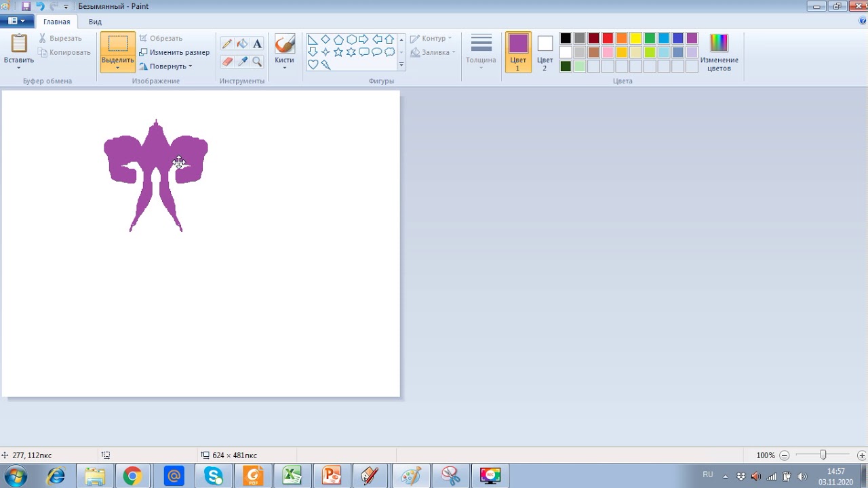Click the Кисти brush button

[x=284, y=47]
